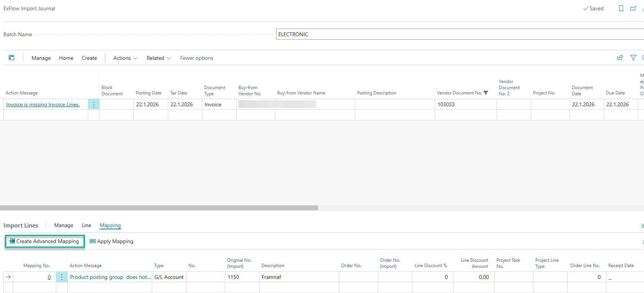Open page in new window icon
Viewport: 644px width, 293px height.
coord(633,8)
